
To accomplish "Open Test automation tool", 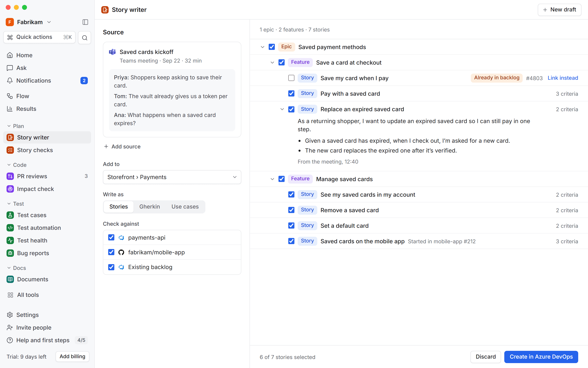I will (x=47, y=228).
